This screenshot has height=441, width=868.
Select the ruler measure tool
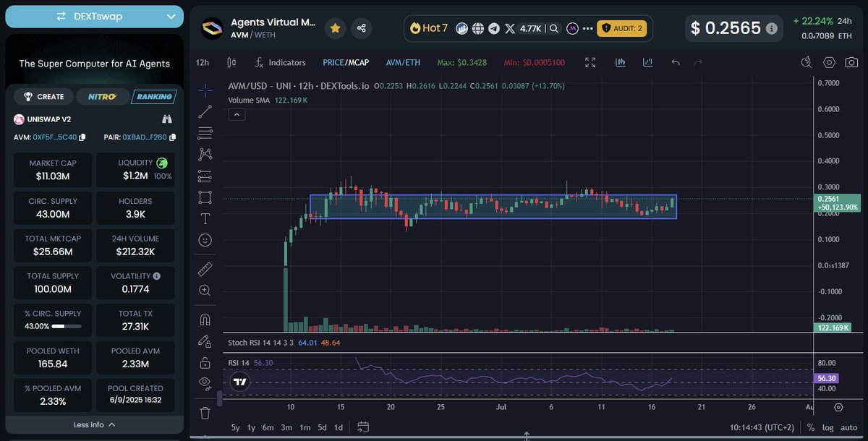[205, 269]
